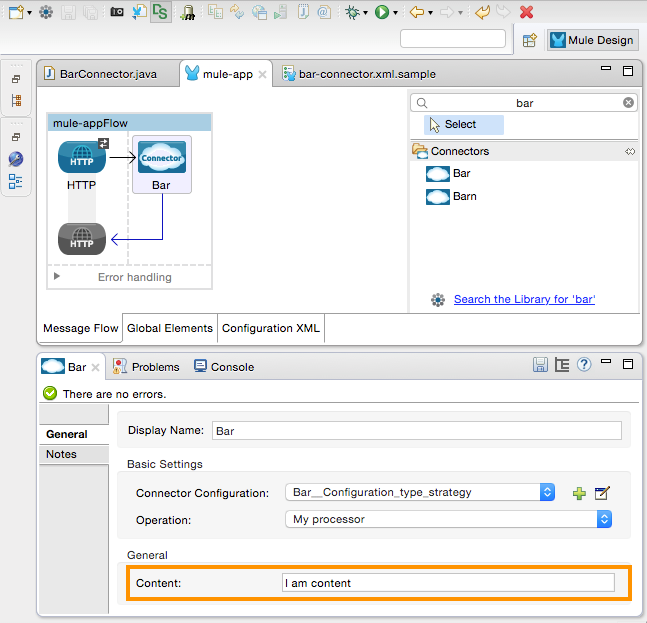Collapse the Connectors palette group
Viewport: 647px width, 623px height.
[629, 151]
